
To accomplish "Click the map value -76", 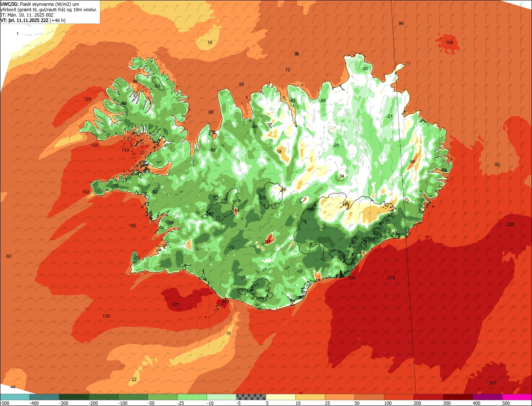I will (x=136, y=258).
